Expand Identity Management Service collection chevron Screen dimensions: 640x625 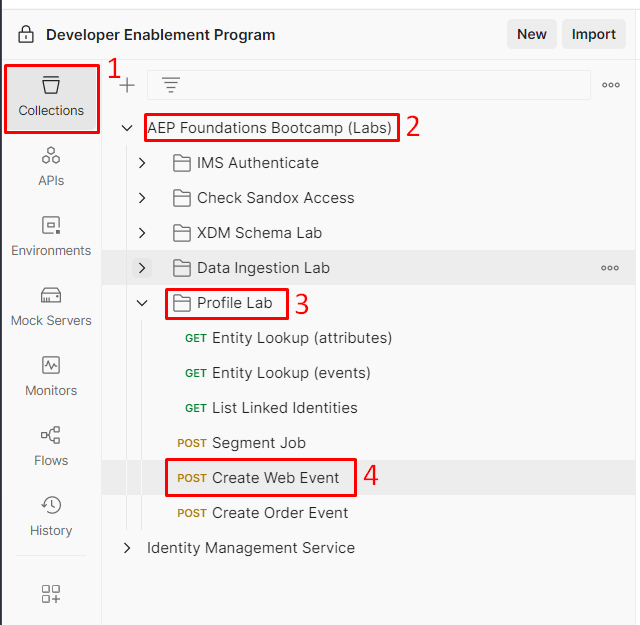point(127,548)
